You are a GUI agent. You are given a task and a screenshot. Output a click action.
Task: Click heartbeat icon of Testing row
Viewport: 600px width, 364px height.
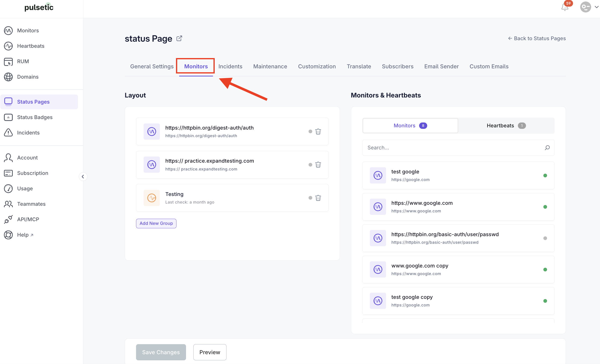click(152, 198)
